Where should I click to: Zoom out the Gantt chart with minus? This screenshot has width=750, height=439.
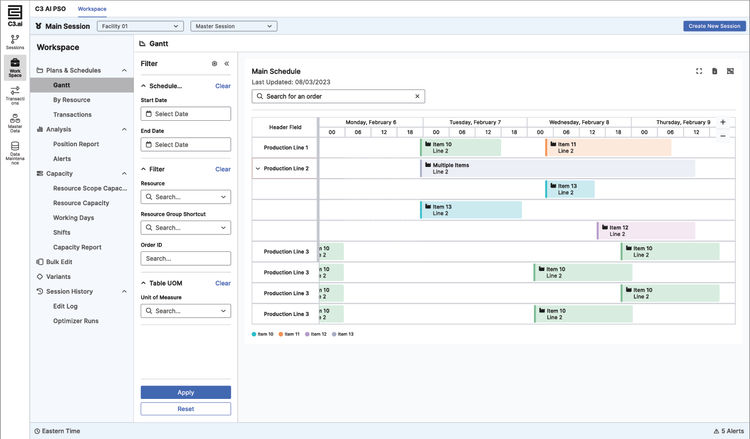723,136
